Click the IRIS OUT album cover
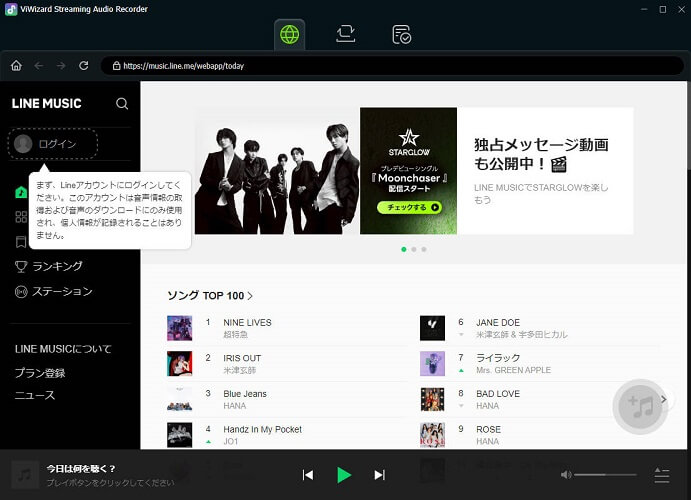The height and width of the screenshot is (500, 691). point(179,363)
